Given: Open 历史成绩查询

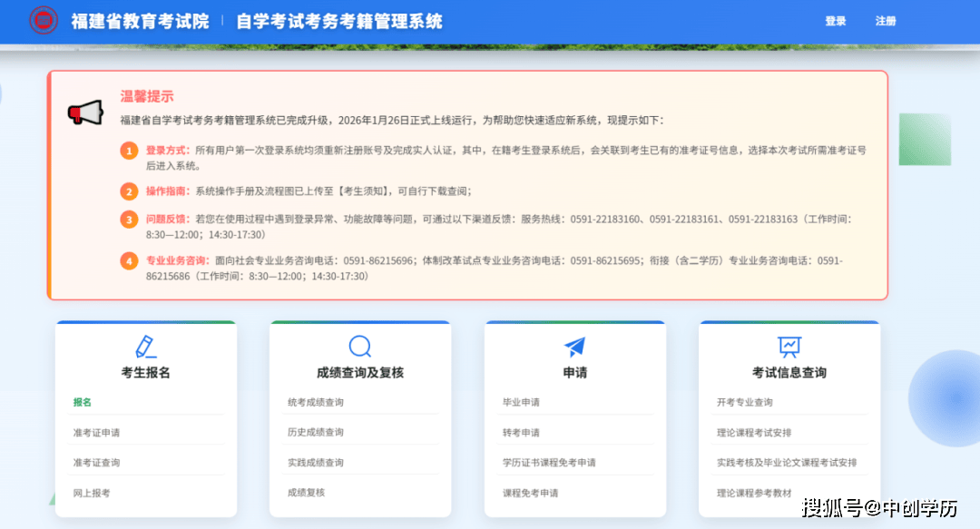Looking at the screenshot, I should click(316, 433).
